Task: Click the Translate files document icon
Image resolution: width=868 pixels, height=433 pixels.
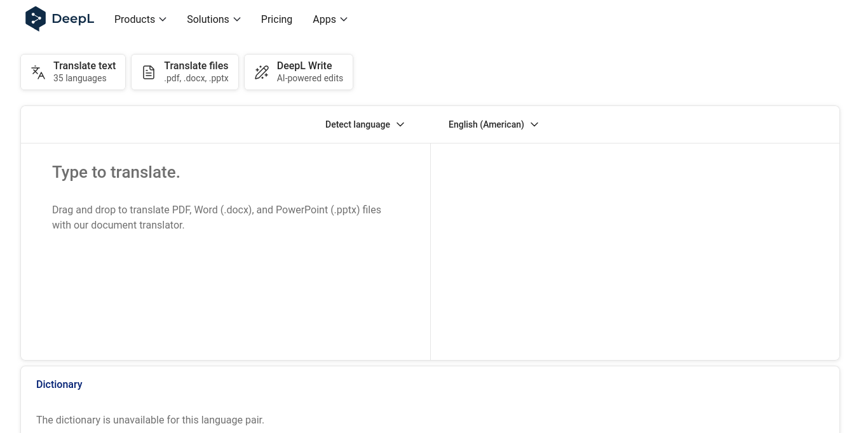Action: [149, 72]
